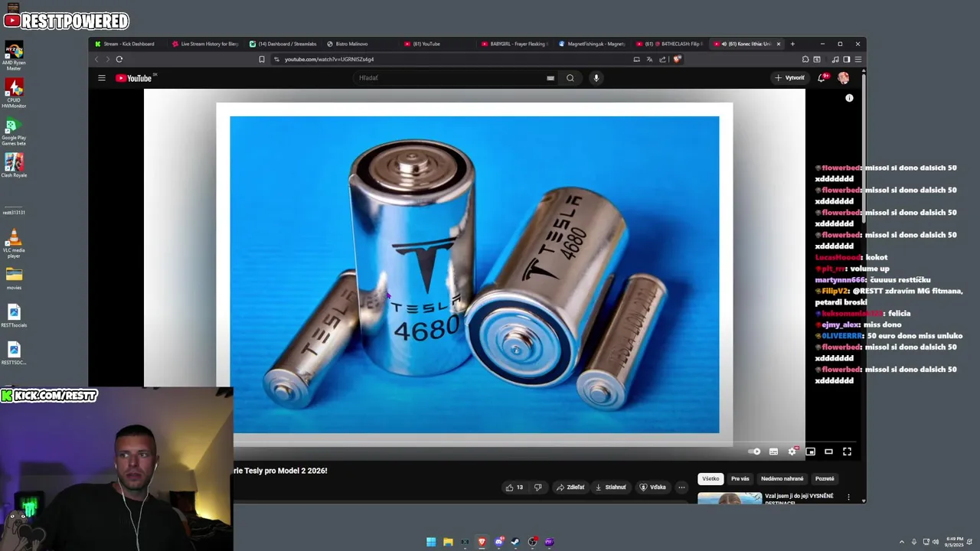Enter full screen video mode
The height and width of the screenshot is (551, 980).
847,452
